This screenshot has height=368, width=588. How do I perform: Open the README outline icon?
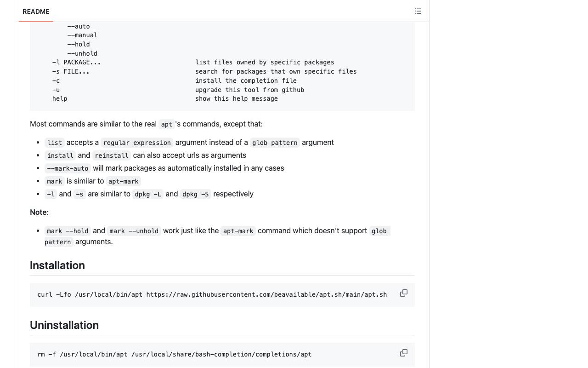(418, 11)
